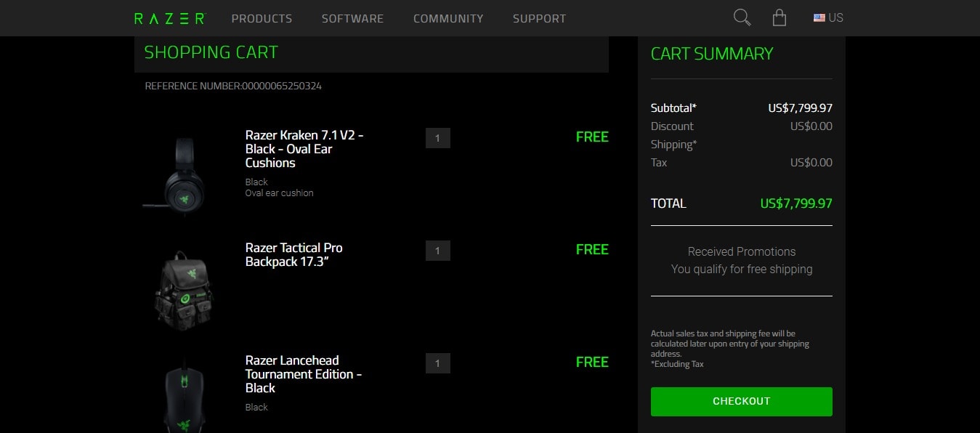
Task: Open the shopping bag cart icon
Action: point(779,17)
